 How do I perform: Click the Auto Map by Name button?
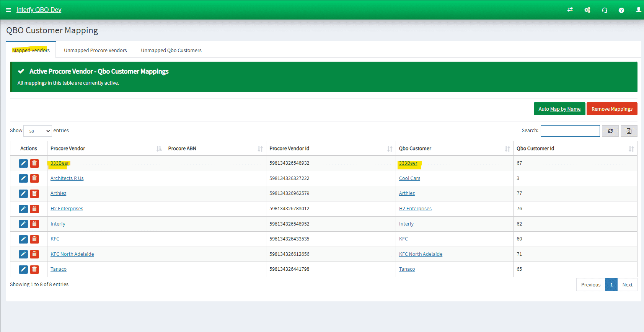(559, 109)
